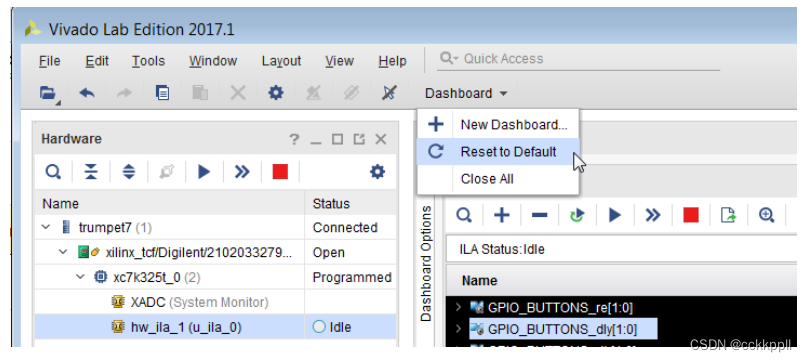Screen dimensions: 807x362
Task: Stop trigger with Hardware panel red square
Action: [280, 171]
